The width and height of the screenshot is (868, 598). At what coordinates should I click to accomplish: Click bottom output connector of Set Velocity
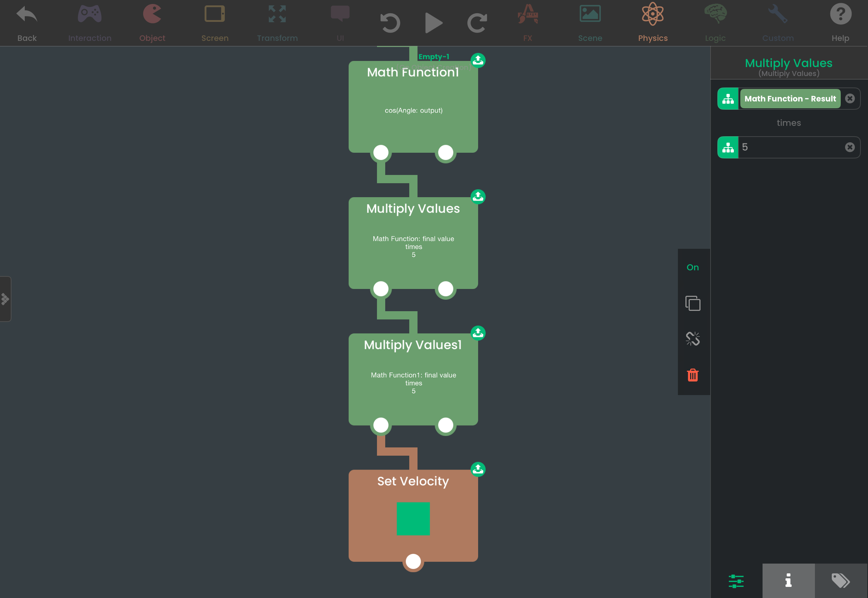(x=414, y=562)
